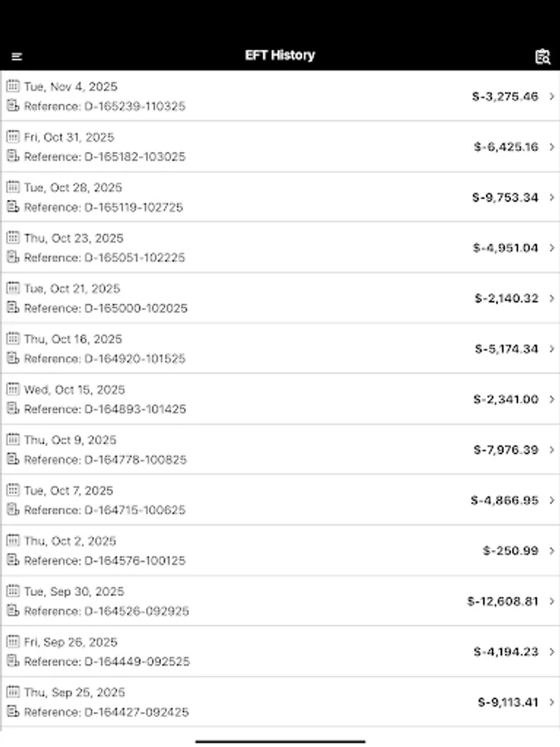This screenshot has width=560, height=747.
Task: Click the calendar icon for Fri, Oct 31, 2025
Action: click(12, 136)
